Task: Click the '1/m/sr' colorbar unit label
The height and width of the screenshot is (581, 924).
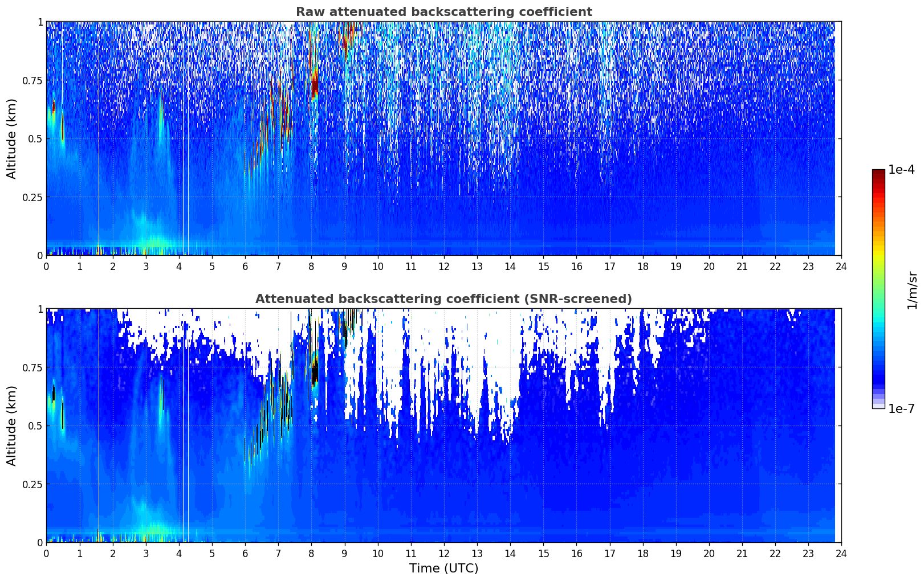Action: click(x=912, y=290)
